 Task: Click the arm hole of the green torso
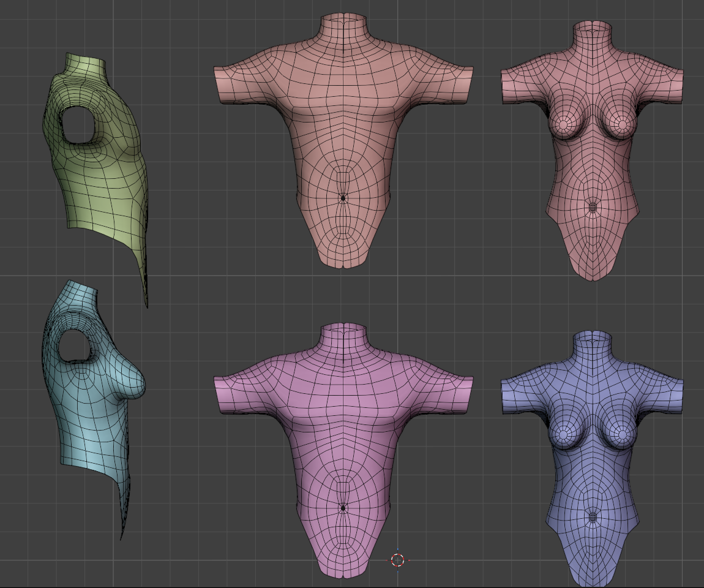pos(78,125)
